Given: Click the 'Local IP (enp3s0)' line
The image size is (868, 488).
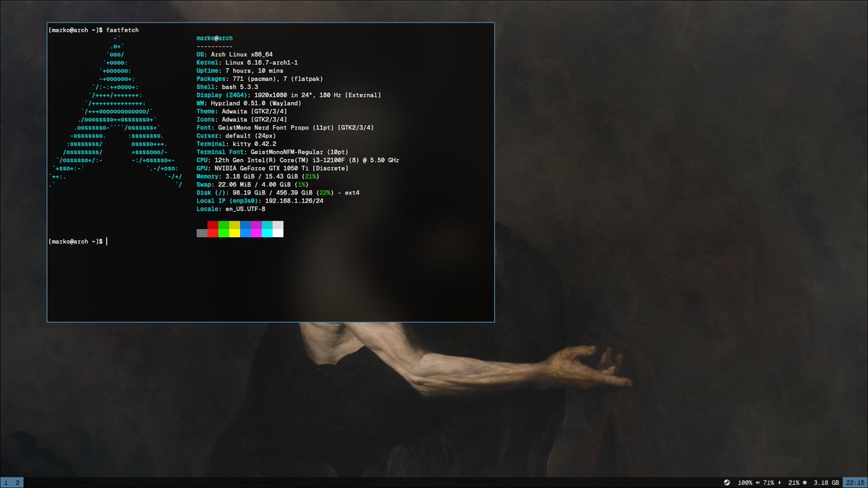Looking at the screenshot, I should tap(260, 201).
